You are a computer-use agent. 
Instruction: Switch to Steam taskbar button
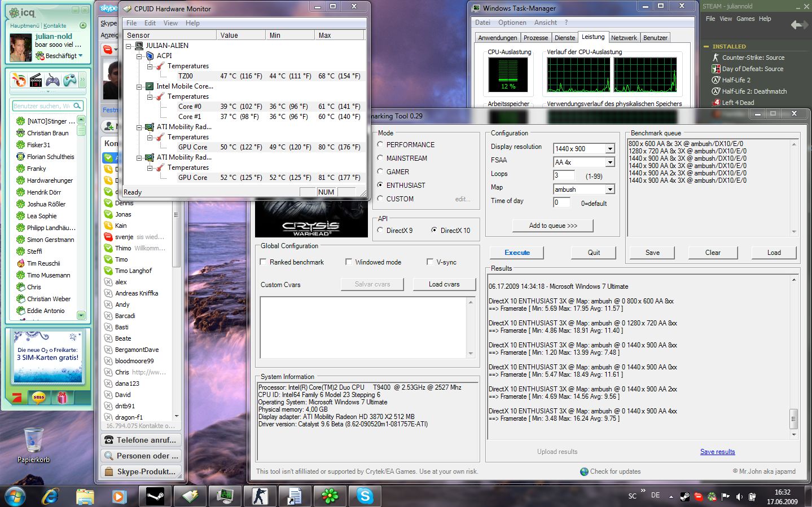point(155,496)
